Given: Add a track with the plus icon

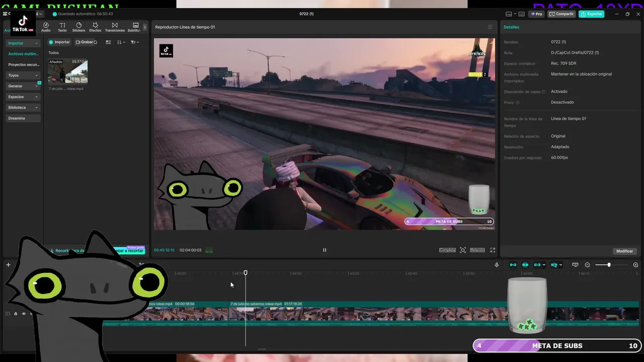Looking at the screenshot, I should pos(8,265).
